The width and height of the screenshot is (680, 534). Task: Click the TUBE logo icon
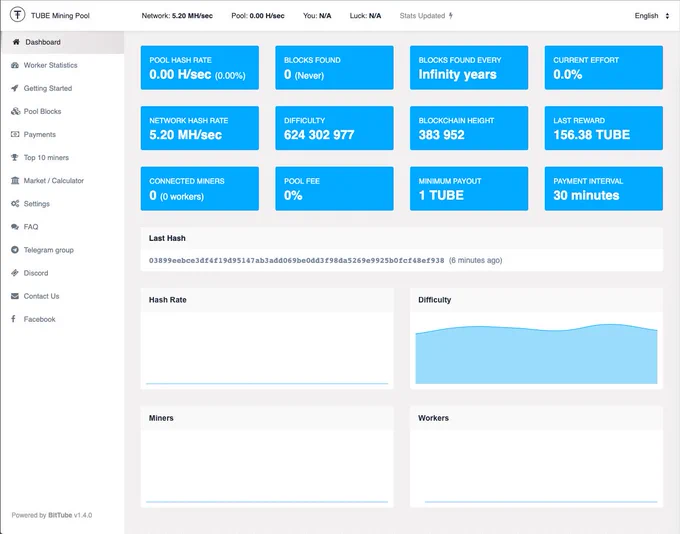17,15
